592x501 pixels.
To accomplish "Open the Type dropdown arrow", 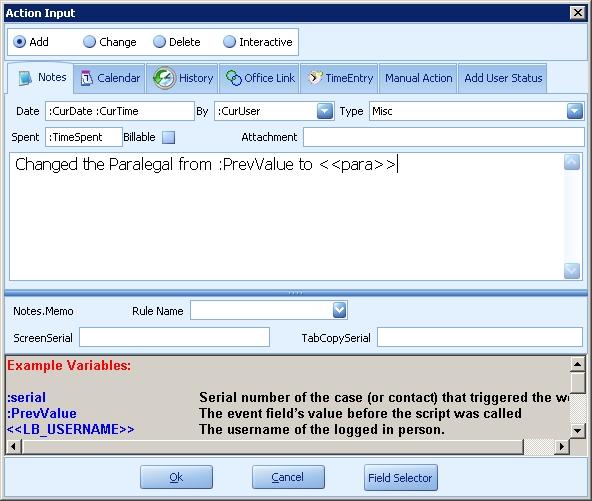I will click(x=575, y=111).
